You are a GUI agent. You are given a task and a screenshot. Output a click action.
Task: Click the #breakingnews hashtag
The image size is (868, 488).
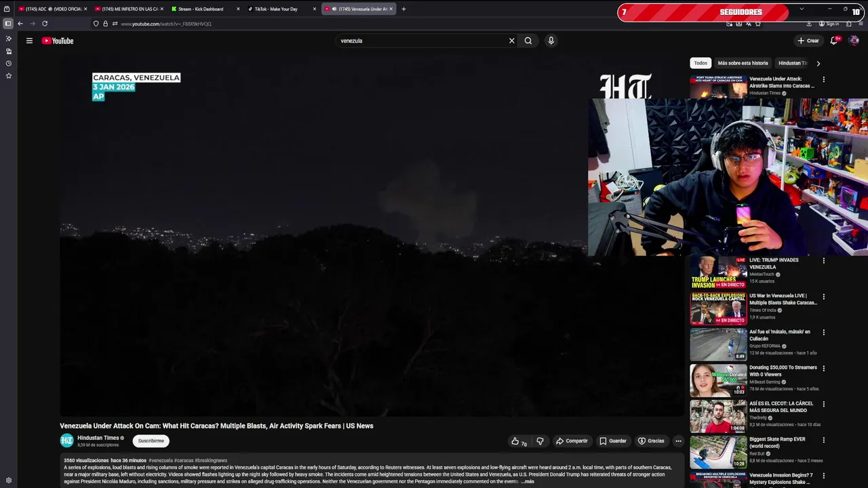click(x=211, y=461)
